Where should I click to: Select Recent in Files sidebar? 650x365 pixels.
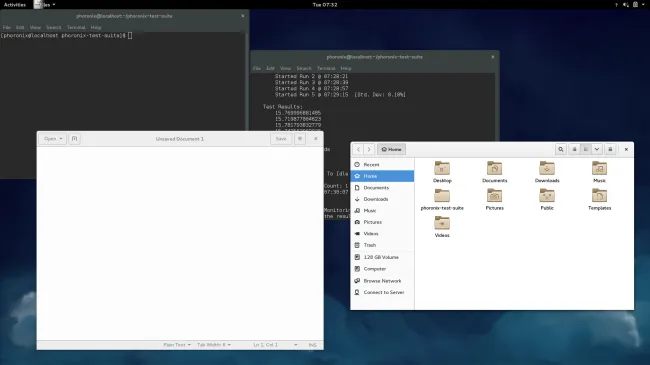coord(382,165)
